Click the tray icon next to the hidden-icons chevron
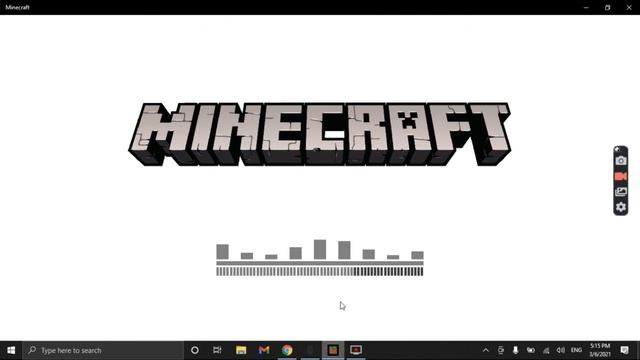The width and height of the screenshot is (640, 360). point(501,350)
